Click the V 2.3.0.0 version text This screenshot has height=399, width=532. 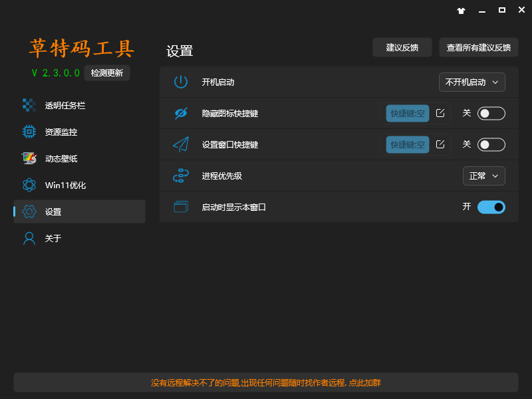pos(56,73)
